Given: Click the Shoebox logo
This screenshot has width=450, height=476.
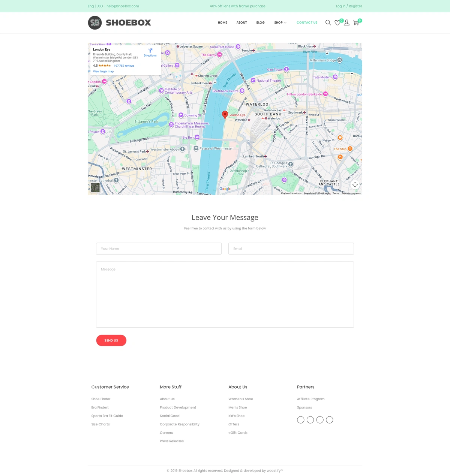Looking at the screenshot, I should tap(120, 23).
